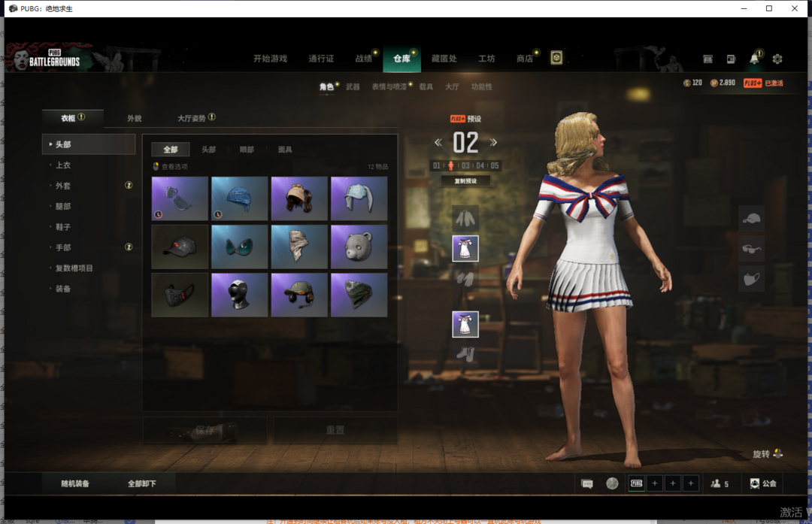This screenshot has height=524, width=812.
Task: Click the 随机装备 button
Action: (75, 483)
